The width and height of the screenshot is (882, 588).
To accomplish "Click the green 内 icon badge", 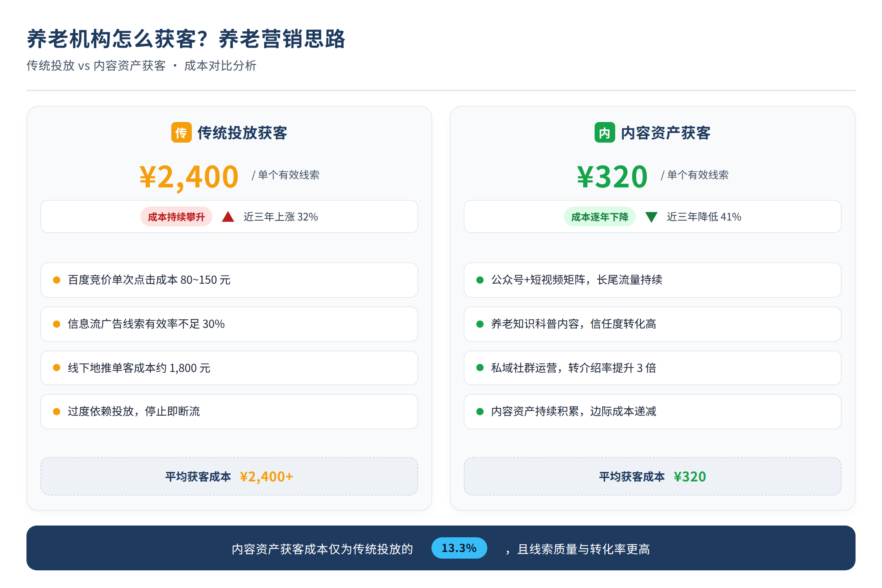I will pos(605,132).
